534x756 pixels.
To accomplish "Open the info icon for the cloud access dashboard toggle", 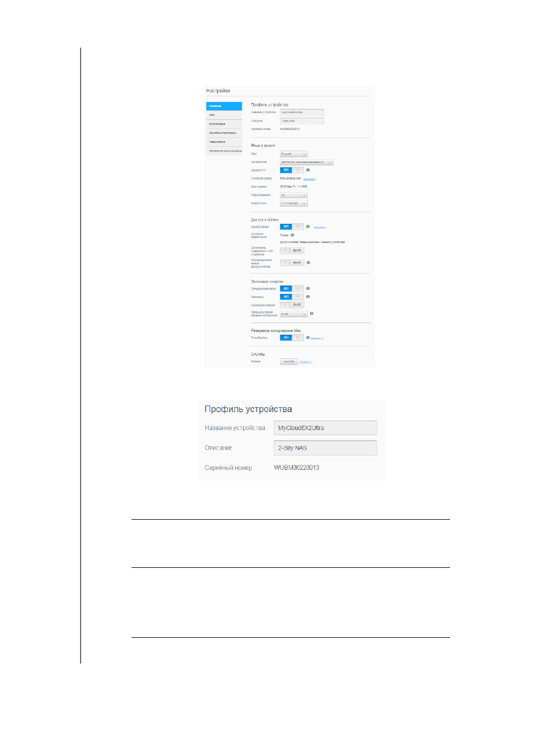I will (x=308, y=263).
